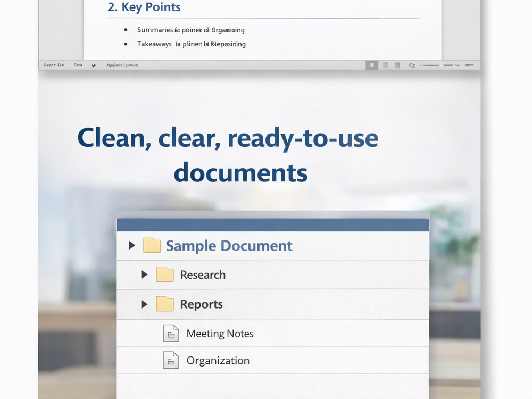This screenshot has width=532, height=399.
Task: Click the Reports folder icon
Action: pos(164,304)
